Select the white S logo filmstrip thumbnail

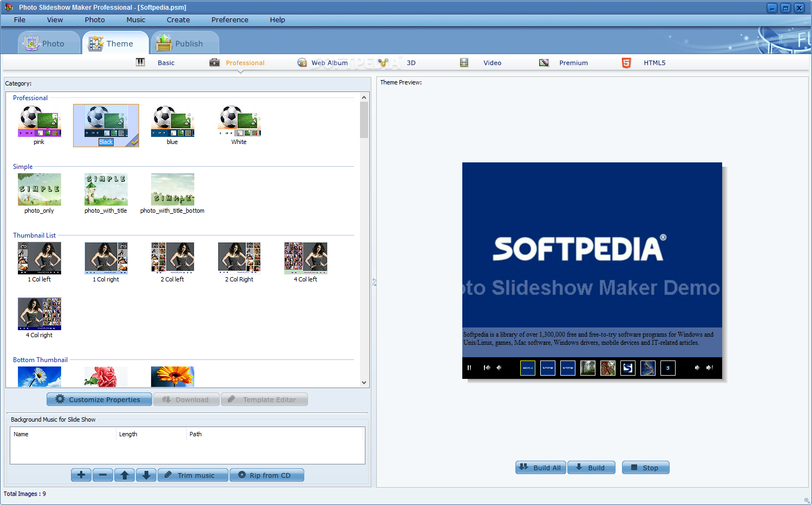pos(628,368)
